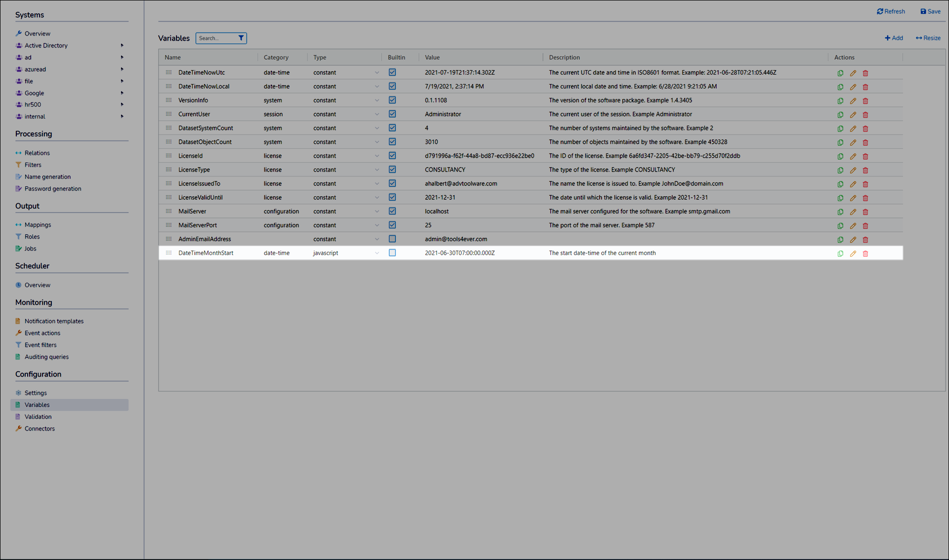Click the Save button
The height and width of the screenshot is (560, 949).
point(930,11)
